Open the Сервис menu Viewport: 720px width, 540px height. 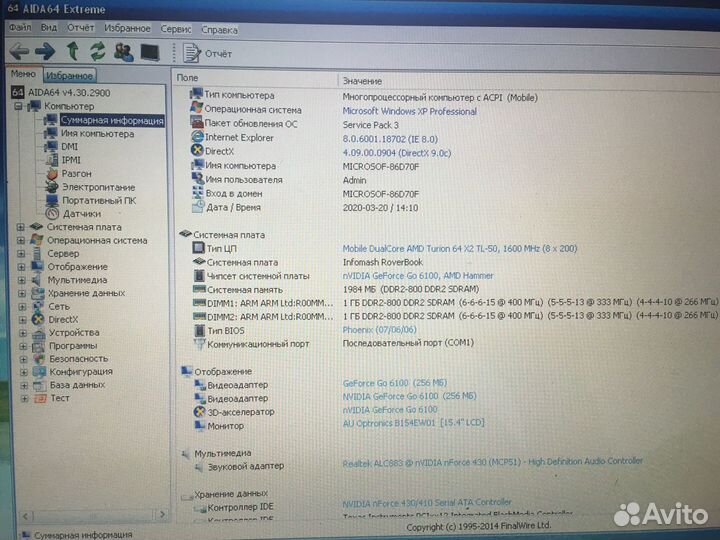tap(176, 30)
